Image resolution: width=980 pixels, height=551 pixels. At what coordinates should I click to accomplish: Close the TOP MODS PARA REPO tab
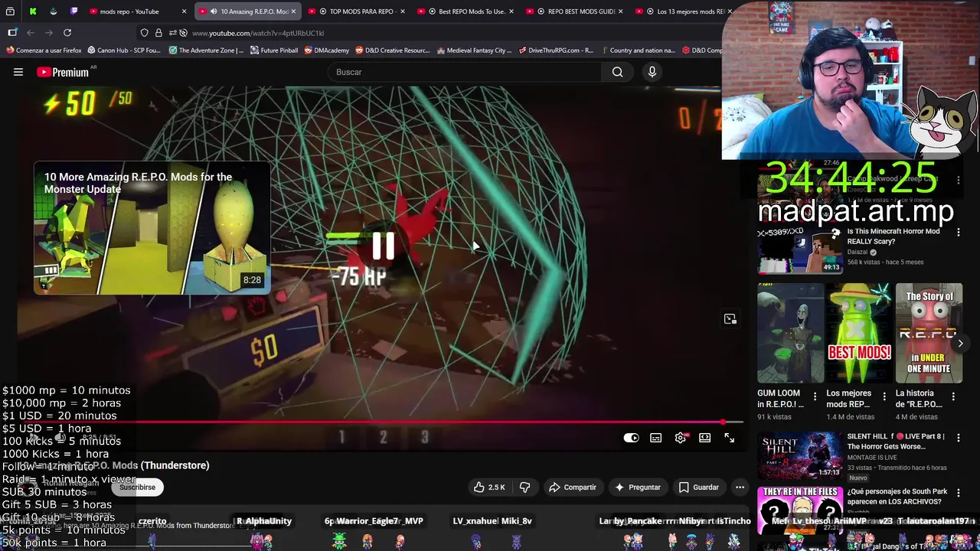pyautogui.click(x=403, y=11)
